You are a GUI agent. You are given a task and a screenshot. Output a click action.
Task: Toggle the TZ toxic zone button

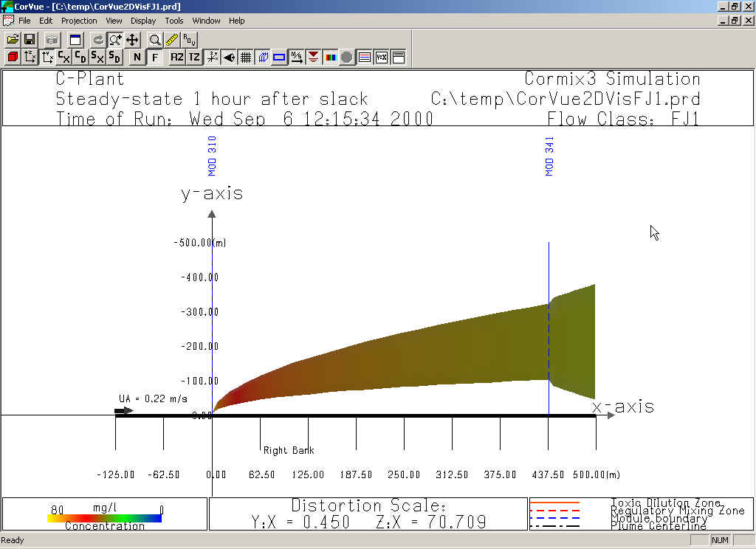click(x=194, y=57)
